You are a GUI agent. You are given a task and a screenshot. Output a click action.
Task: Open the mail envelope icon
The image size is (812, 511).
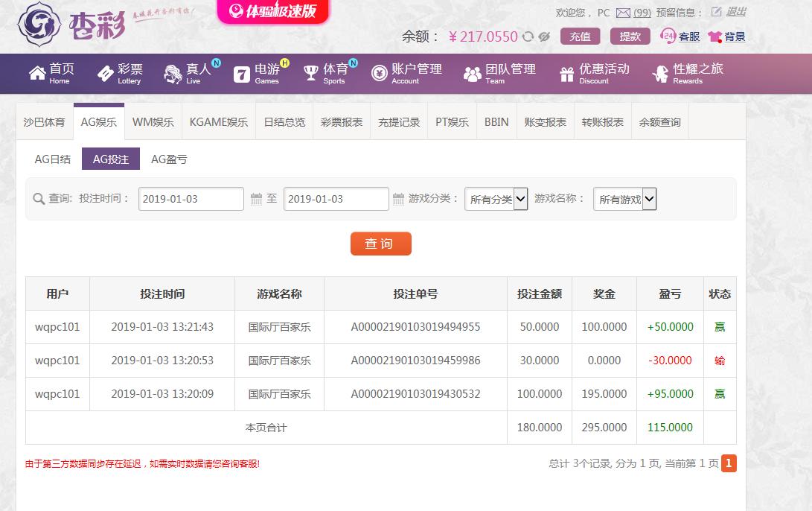pyautogui.click(x=623, y=13)
